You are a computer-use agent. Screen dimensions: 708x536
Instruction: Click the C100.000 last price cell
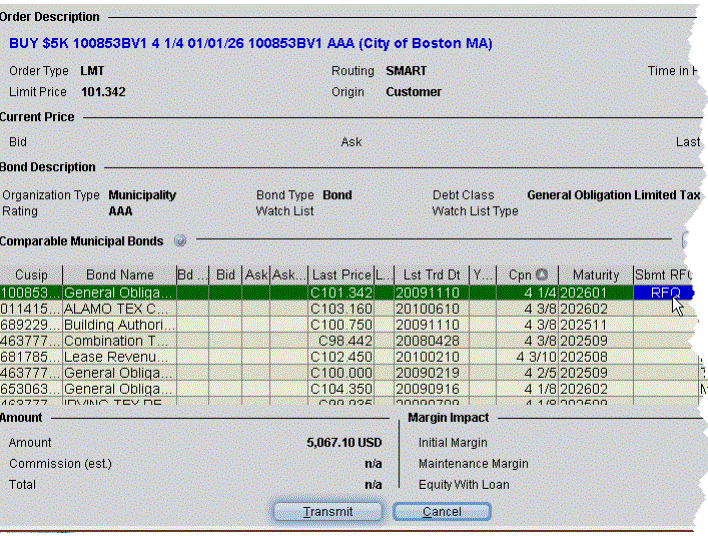click(x=340, y=373)
